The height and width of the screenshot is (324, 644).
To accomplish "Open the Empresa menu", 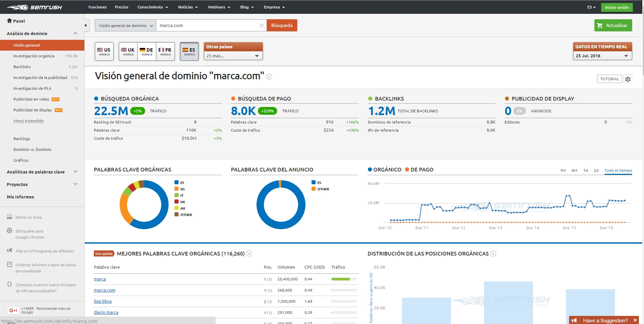I will [x=274, y=7].
